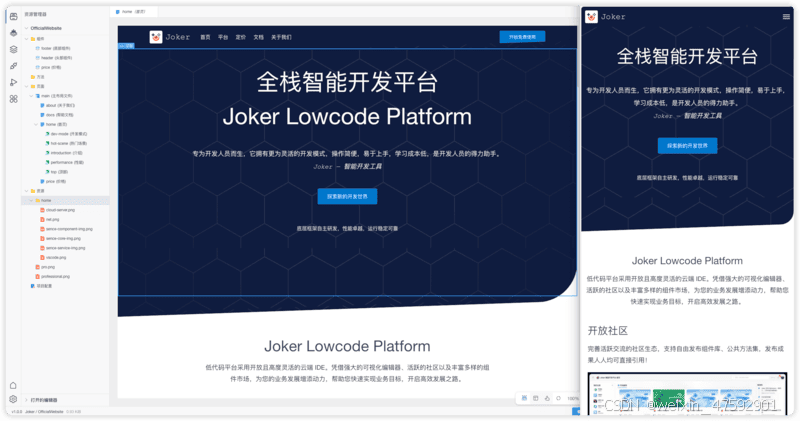Collapse the 页面 folder
Image resolution: width=800 pixels, height=421 pixels.
click(26, 86)
